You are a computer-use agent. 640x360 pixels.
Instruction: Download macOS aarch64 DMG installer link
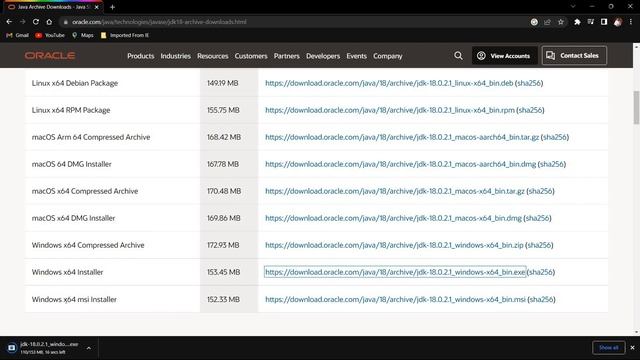pos(400,164)
